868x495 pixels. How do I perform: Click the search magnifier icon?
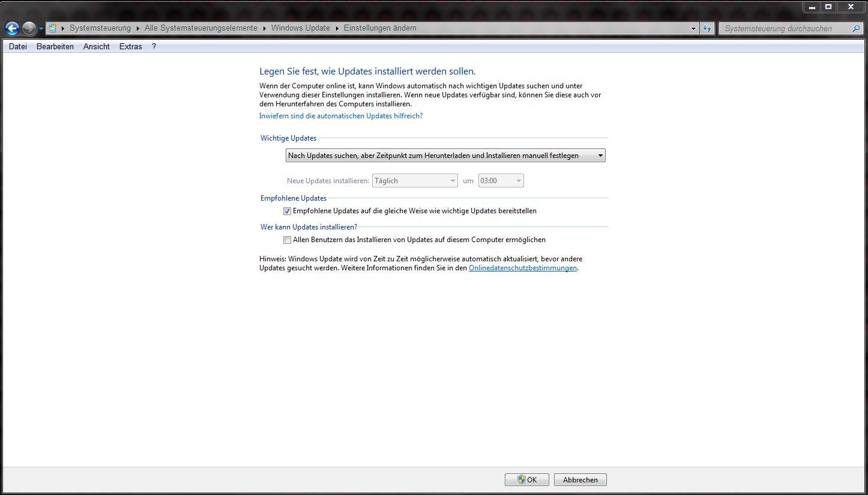coord(856,28)
